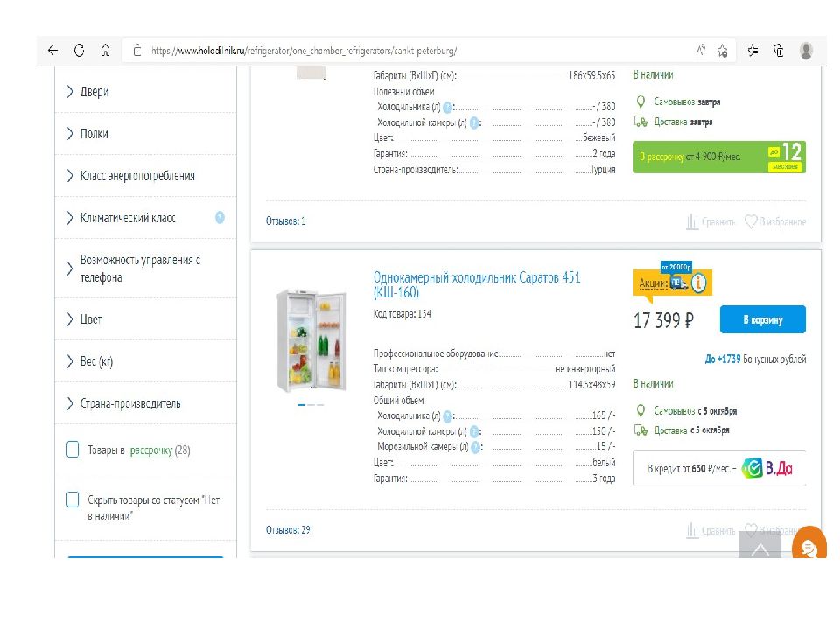View site information via the lock icon
The image size is (840, 630).
[137, 51]
